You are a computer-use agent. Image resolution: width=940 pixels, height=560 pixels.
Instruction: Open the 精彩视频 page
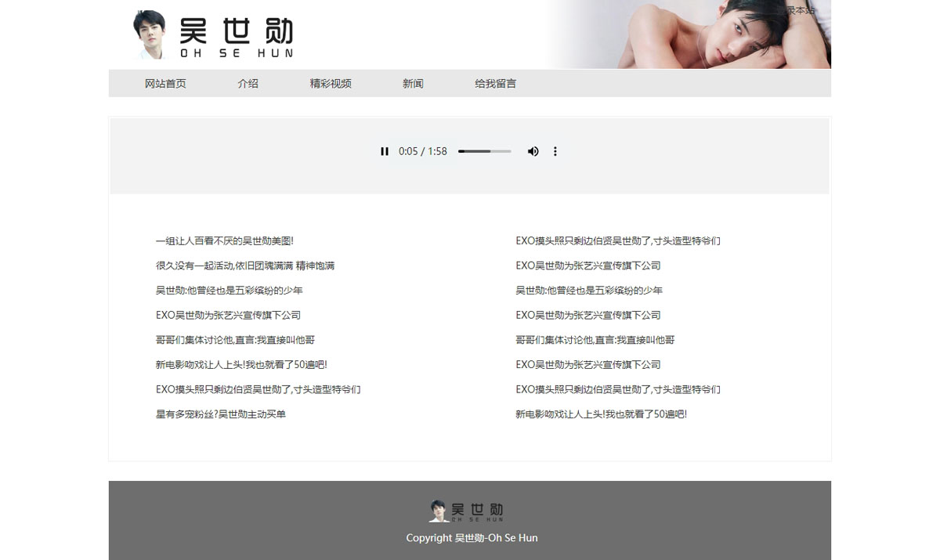[331, 83]
